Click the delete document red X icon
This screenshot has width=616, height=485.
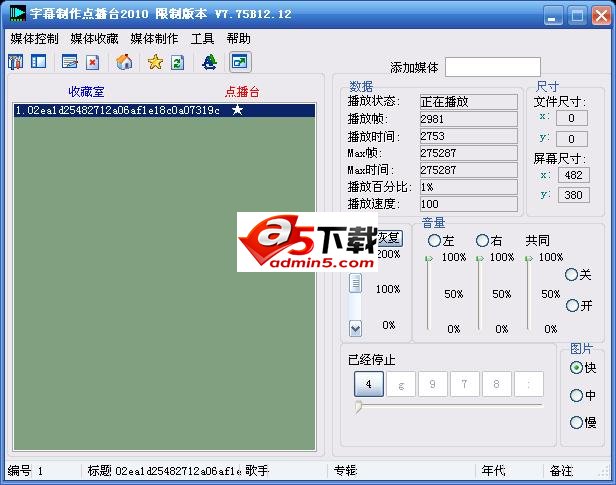[x=92, y=62]
